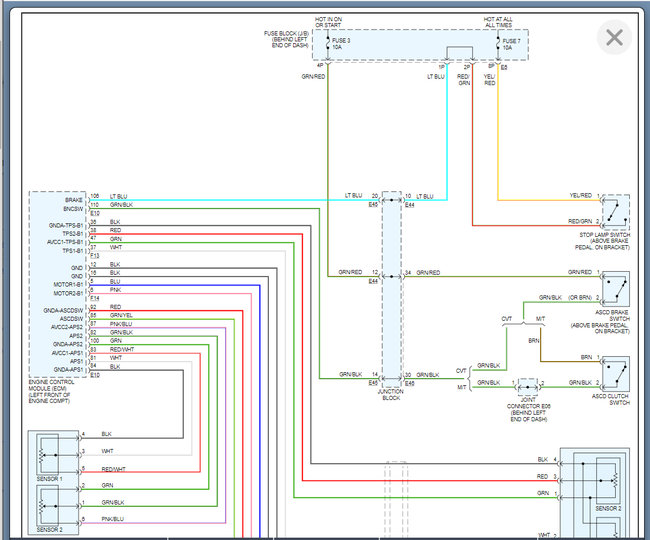
Task: Select the AVCC1-TPS-B1 pin label
Action: click(x=65, y=242)
